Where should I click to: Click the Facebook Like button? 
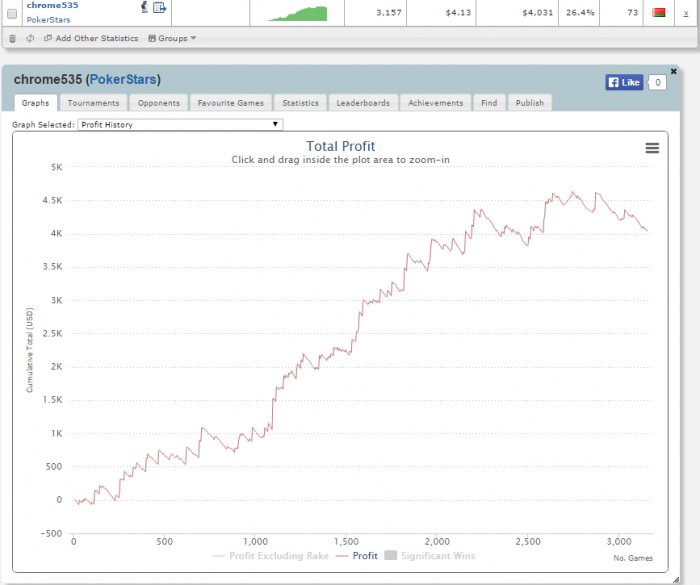624,82
